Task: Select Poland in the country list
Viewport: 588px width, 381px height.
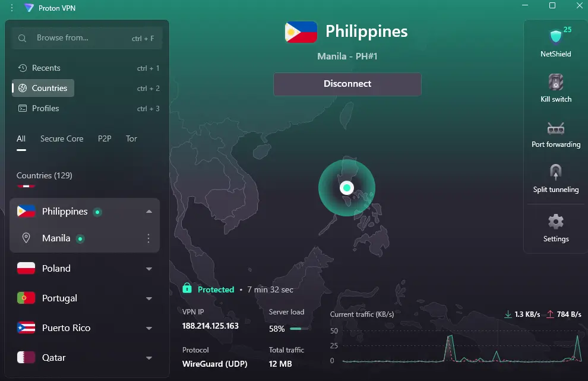Action: (x=85, y=268)
